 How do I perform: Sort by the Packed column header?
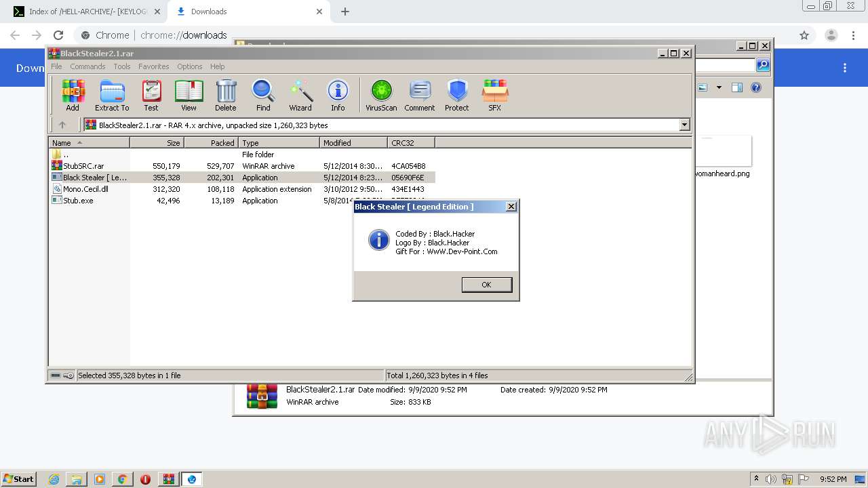coord(211,142)
